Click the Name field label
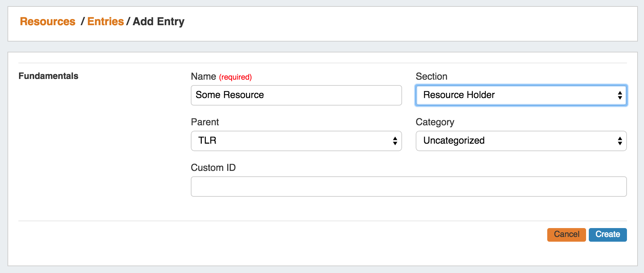This screenshot has width=644, height=273. 203,77
